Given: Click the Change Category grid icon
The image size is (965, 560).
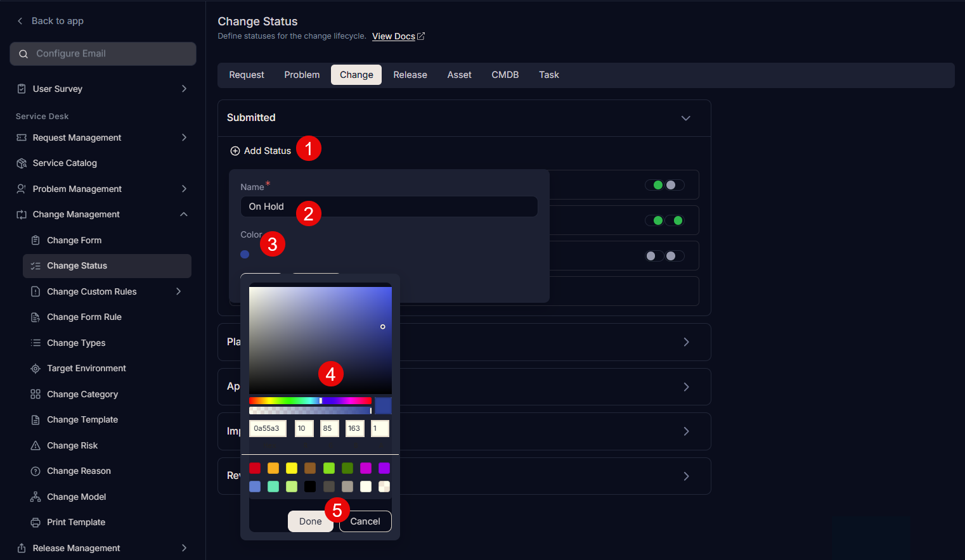Looking at the screenshot, I should [x=36, y=394].
